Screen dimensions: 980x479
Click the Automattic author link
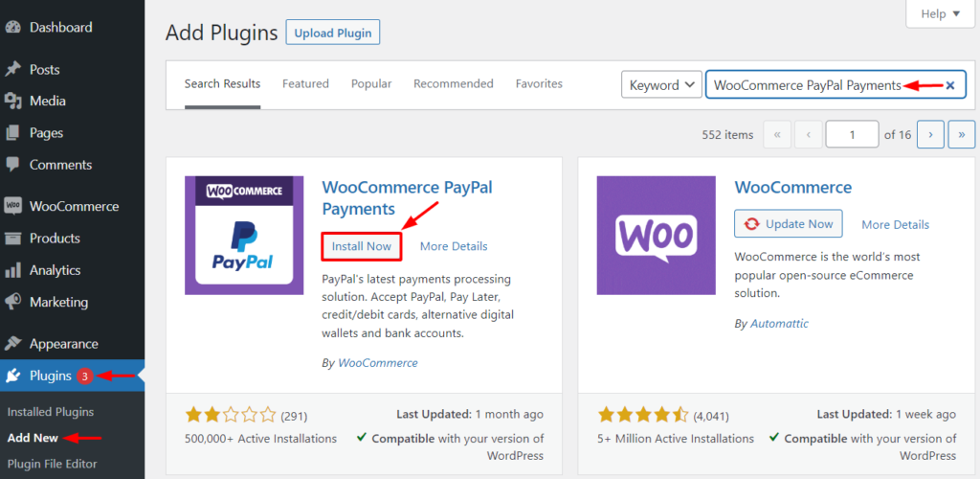(779, 324)
